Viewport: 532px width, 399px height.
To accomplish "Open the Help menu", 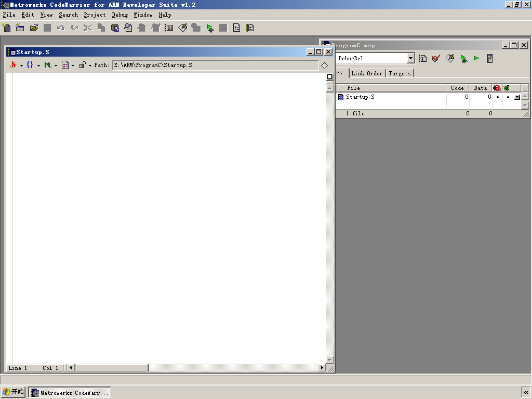I will click(165, 15).
